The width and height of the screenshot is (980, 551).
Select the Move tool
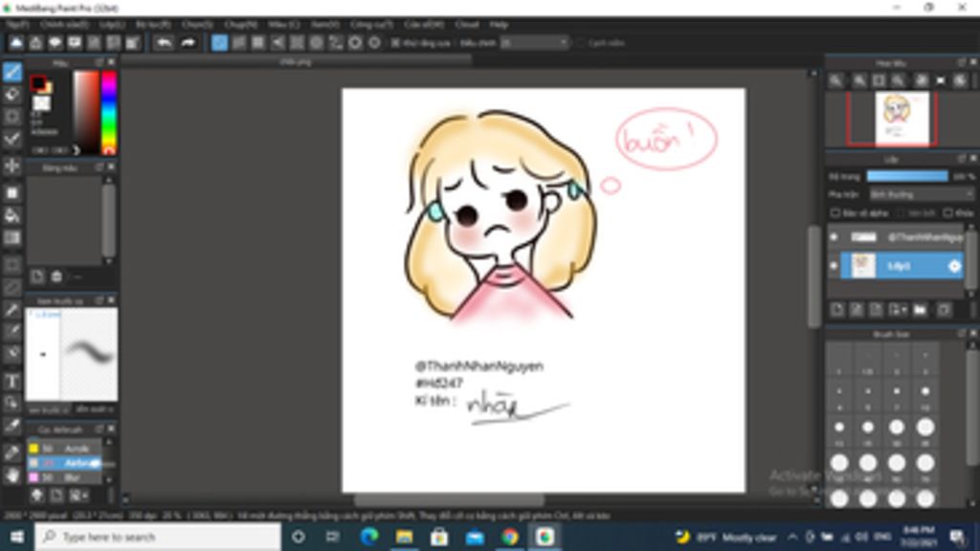(11, 166)
